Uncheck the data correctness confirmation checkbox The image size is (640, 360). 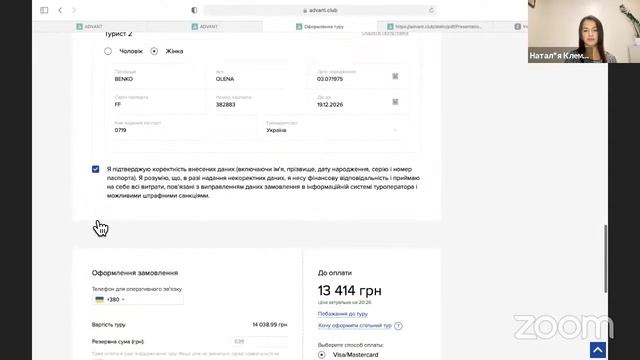click(x=96, y=169)
